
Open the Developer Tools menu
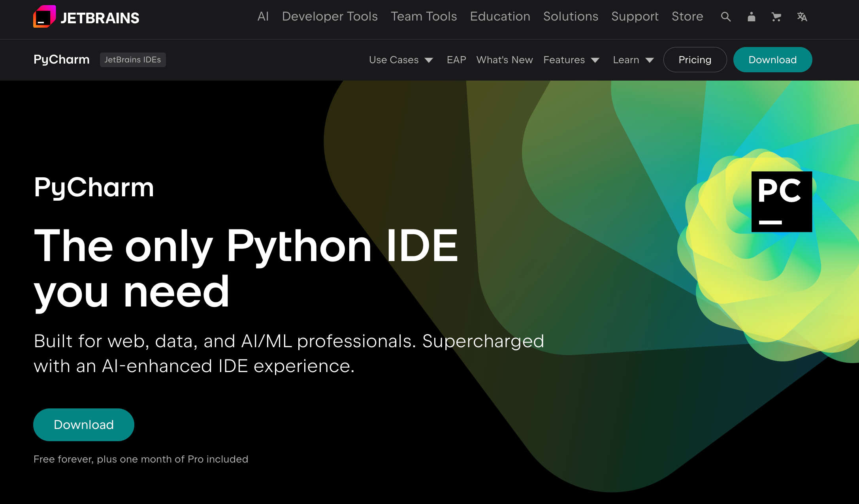click(330, 17)
